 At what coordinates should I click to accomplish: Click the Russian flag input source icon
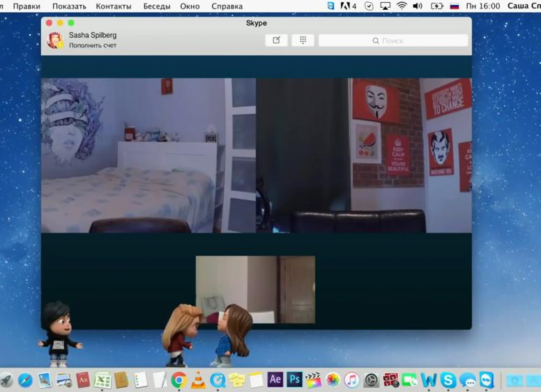coord(455,6)
